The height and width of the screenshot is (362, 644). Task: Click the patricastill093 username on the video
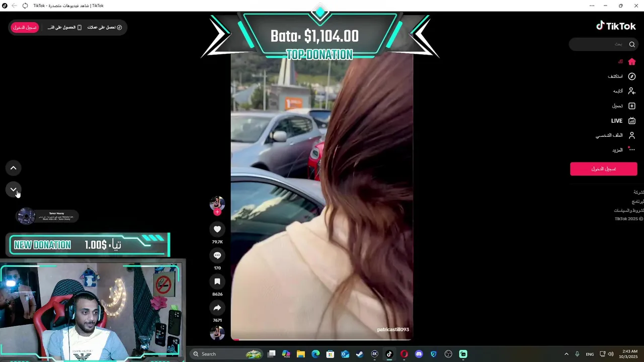click(x=393, y=329)
